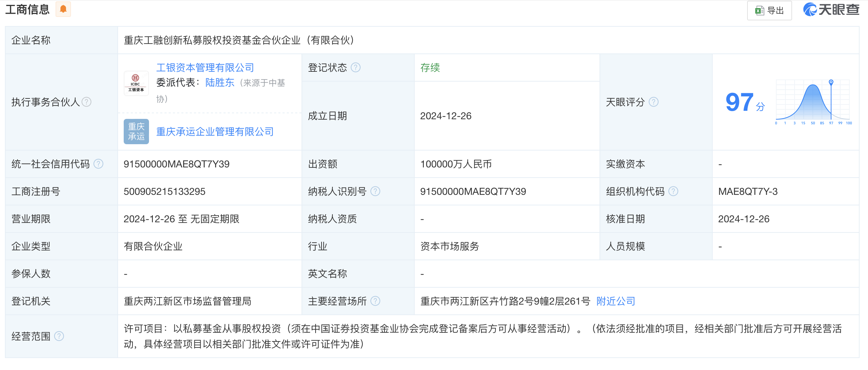Export data with the 导出 button

(769, 11)
